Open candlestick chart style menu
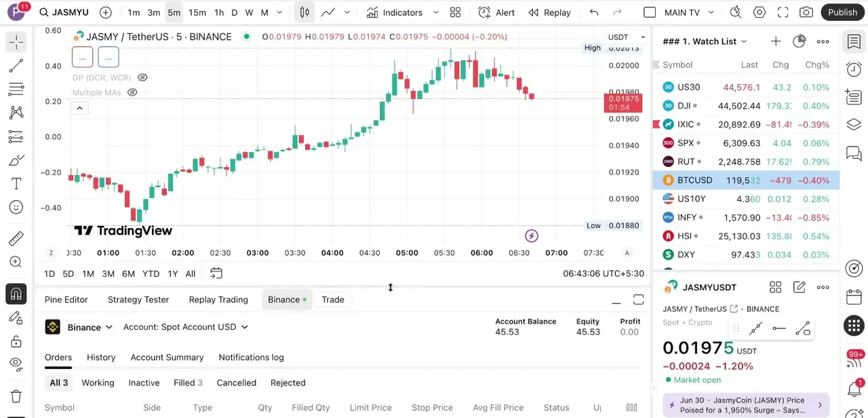Screen dimensions: 868x418 [304, 12]
